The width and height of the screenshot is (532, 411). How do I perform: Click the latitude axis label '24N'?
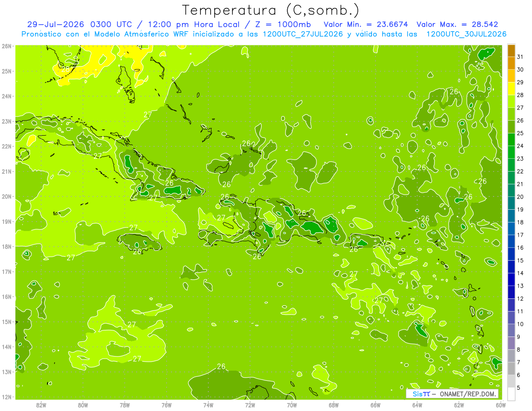(x=7, y=96)
